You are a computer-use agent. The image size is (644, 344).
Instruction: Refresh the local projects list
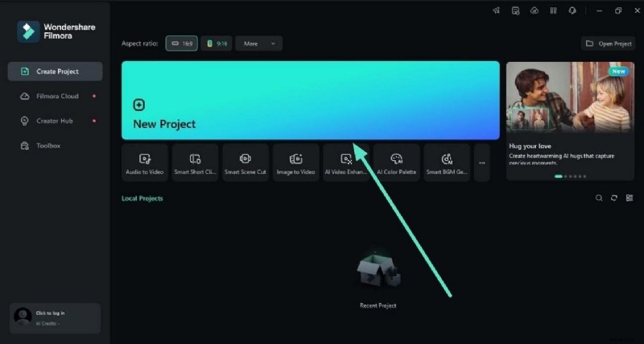click(613, 198)
